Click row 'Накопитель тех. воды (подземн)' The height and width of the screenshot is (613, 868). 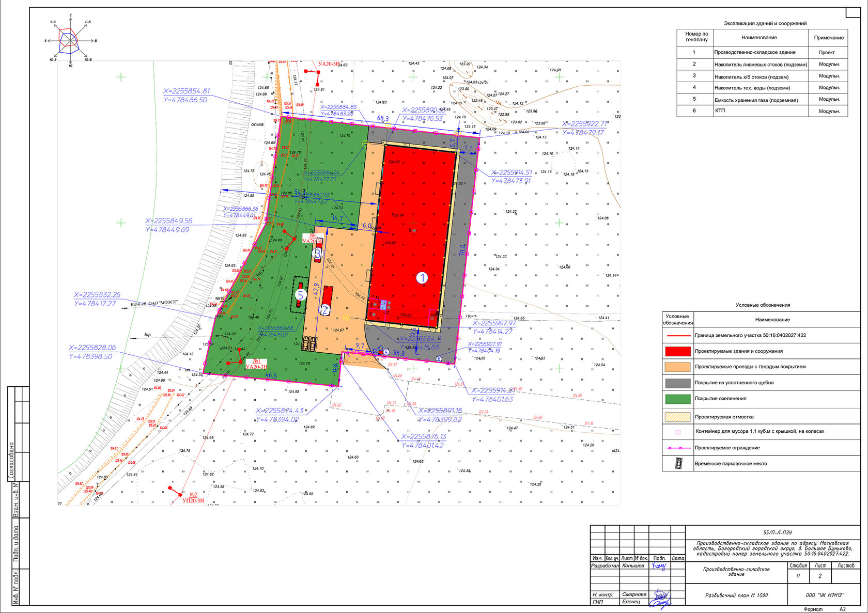[762, 88]
